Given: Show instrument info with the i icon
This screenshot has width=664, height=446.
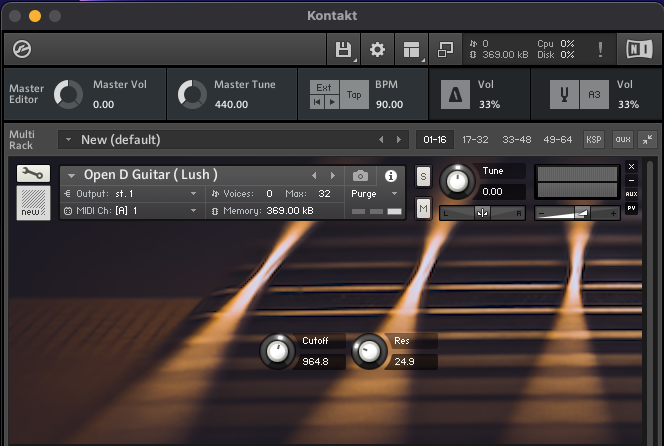Looking at the screenshot, I should coord(391,175).
